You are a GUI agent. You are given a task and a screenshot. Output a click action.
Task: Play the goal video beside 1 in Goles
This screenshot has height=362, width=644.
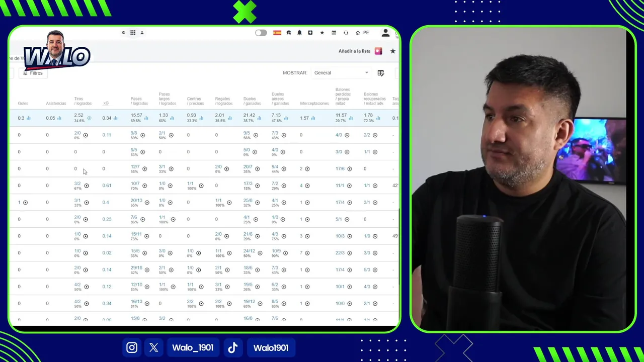(25, 203)
